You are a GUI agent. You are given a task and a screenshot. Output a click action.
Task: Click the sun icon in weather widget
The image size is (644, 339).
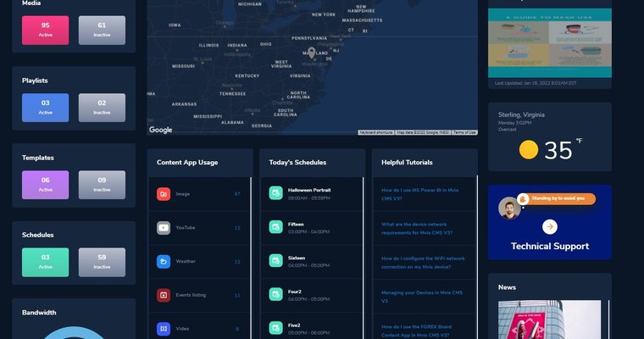(x=529, y=150)
